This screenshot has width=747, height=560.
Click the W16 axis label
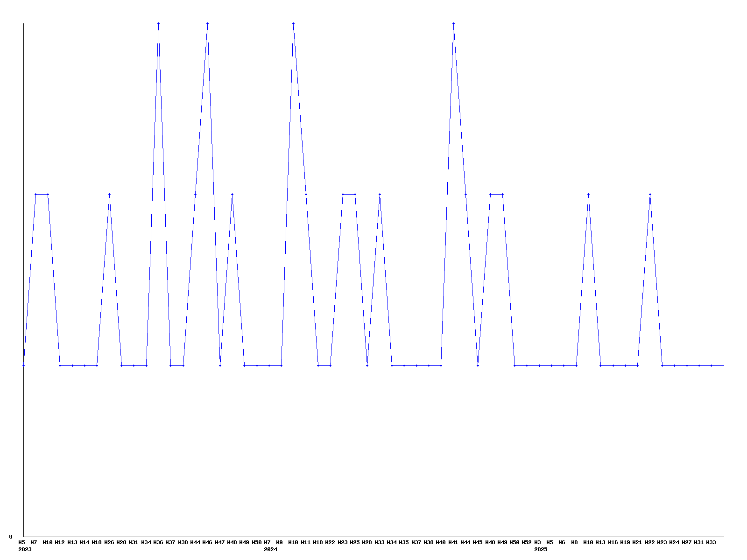613,542
